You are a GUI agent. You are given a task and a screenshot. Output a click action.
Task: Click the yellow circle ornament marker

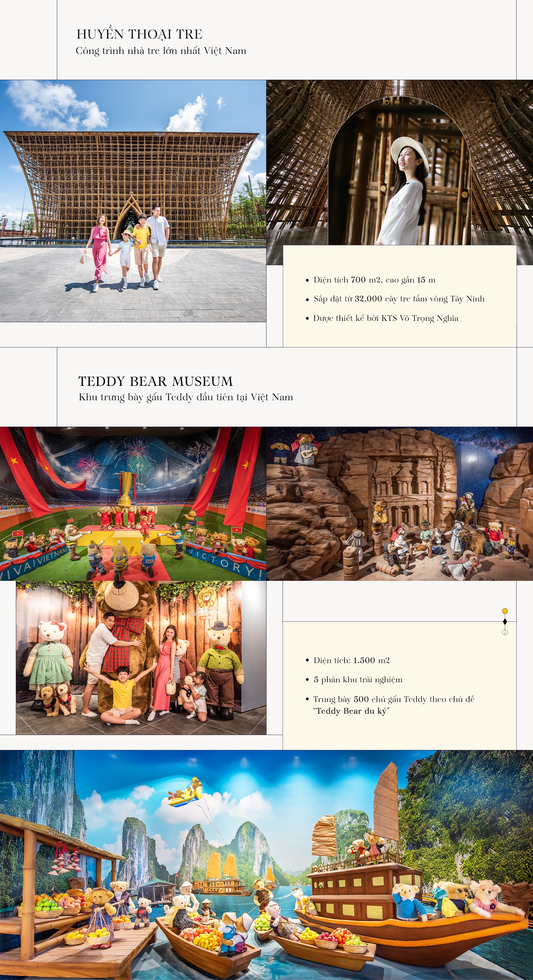point(505,611)
